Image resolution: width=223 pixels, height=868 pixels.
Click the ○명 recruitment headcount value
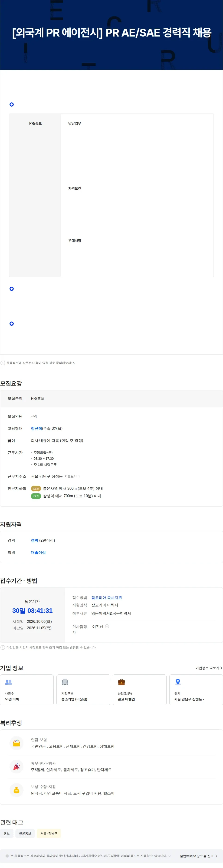pyautogui.click(x=34, y=416)
